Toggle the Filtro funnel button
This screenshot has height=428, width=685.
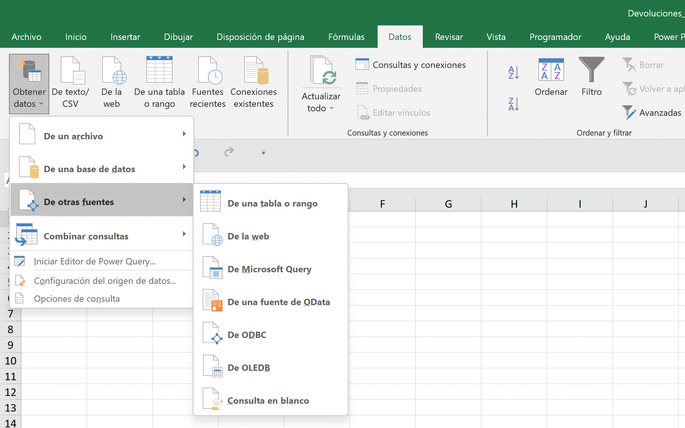point(591,77)
